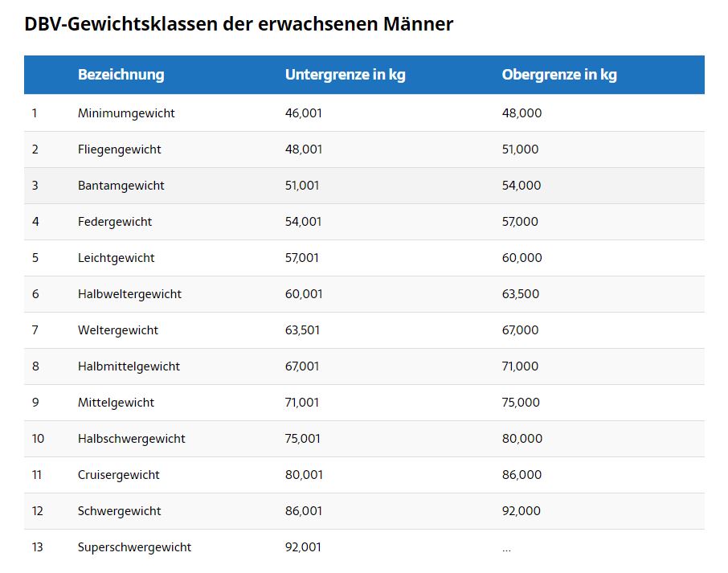Click row number 7 beside Weltergewicht
The height and width of the screenshot is (573, 728).
coord(35,330)
